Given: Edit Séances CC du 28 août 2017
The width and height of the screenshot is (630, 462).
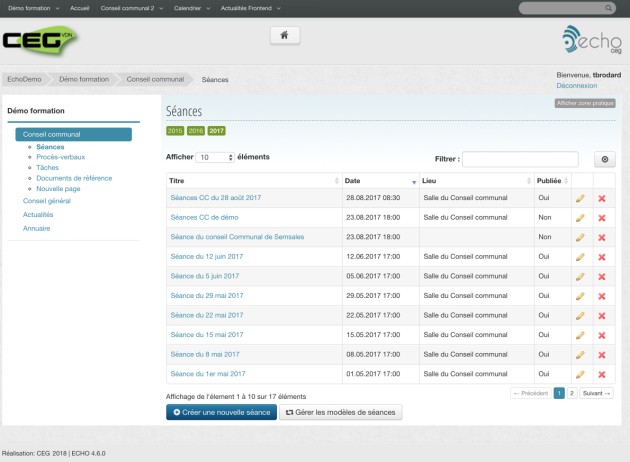Looking at the screenshot, I should click(x=580, y=198).
